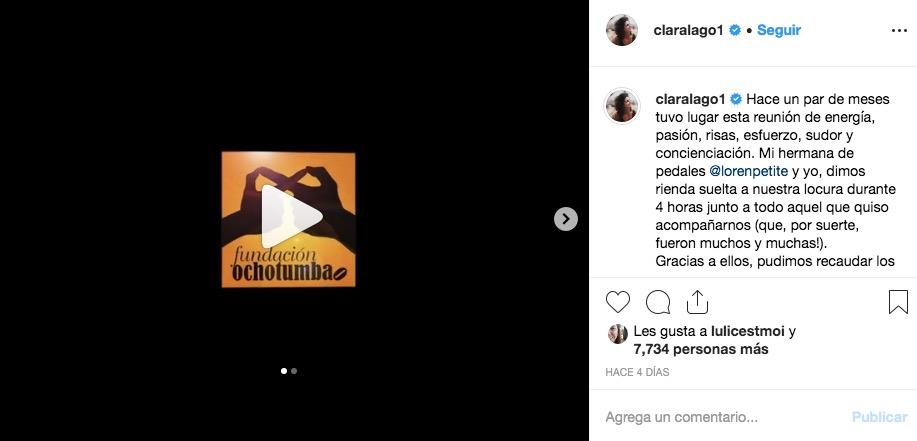The image size is (917, 441).
Task: Open the three-dot more options menu
Action: tap(899, 30)
